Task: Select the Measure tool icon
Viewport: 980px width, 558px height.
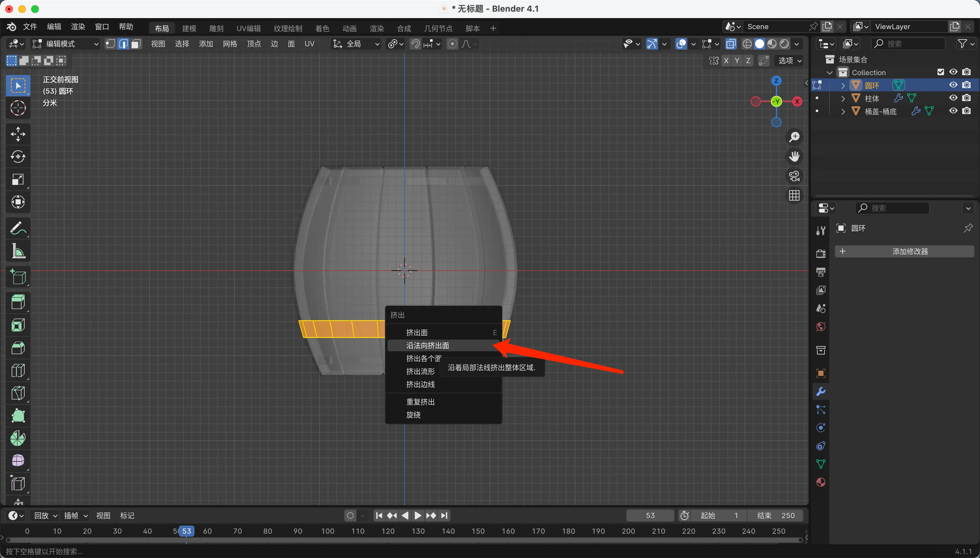Action: point(18,251)
